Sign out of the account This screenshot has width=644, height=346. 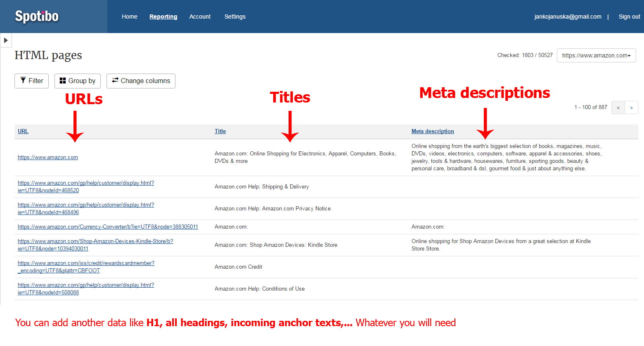click(630, 17)
